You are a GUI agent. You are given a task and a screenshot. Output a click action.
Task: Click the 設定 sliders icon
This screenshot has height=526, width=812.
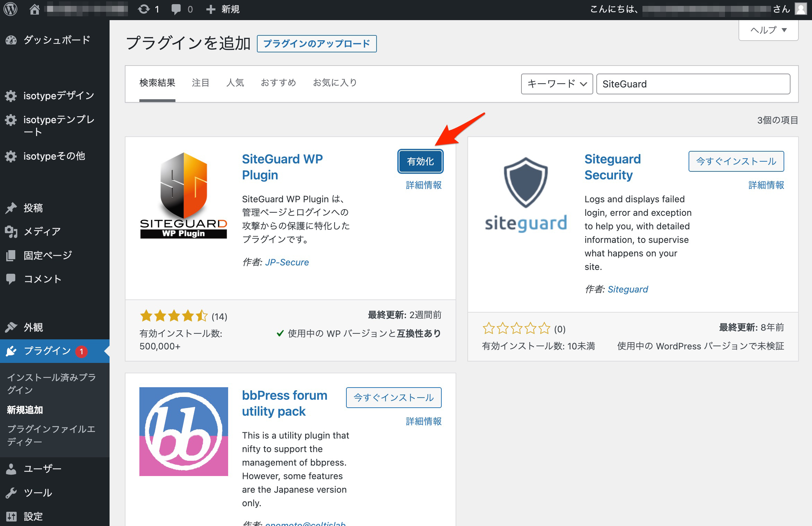[11, 517]
